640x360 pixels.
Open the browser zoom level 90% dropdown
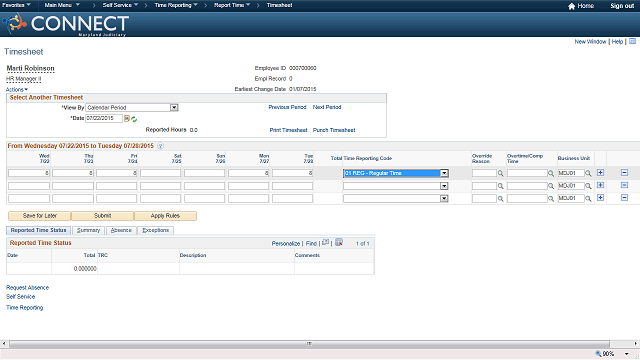pyautogui.click(x=627, y=354)
